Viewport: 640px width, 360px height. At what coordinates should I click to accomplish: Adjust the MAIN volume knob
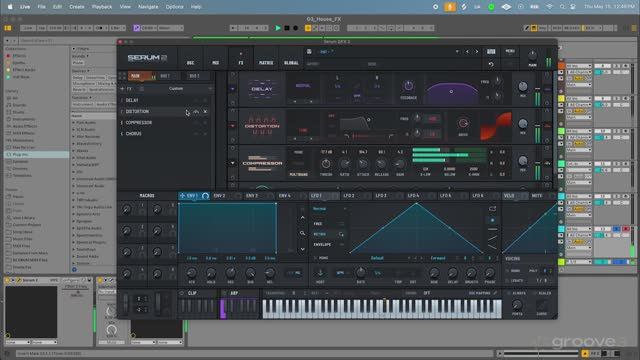click(x=532, y=56)
